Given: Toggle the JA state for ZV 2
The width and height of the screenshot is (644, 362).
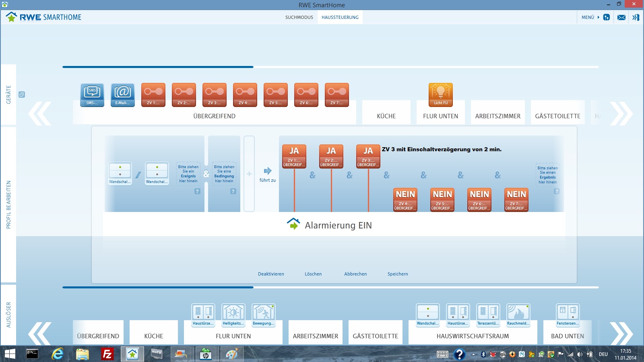Looking at the screenshot, I should click(x=331, y=156).
